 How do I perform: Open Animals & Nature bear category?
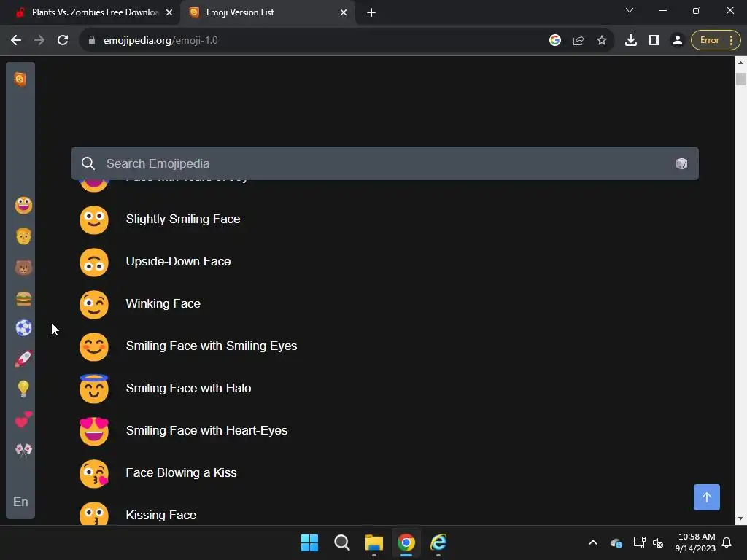pyautogui.click(x=23, y=268)
